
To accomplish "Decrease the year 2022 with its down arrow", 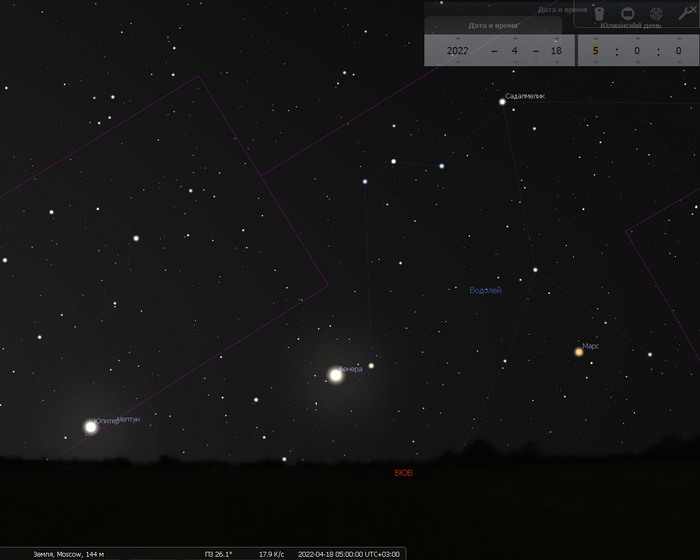I will 458,62.
